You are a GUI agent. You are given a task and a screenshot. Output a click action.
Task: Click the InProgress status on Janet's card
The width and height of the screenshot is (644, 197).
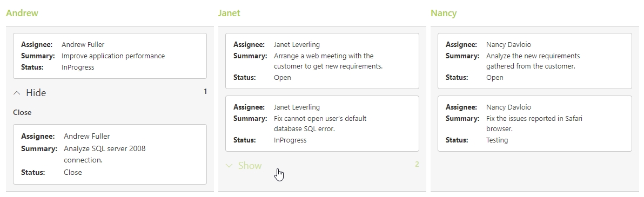(290, 140)
